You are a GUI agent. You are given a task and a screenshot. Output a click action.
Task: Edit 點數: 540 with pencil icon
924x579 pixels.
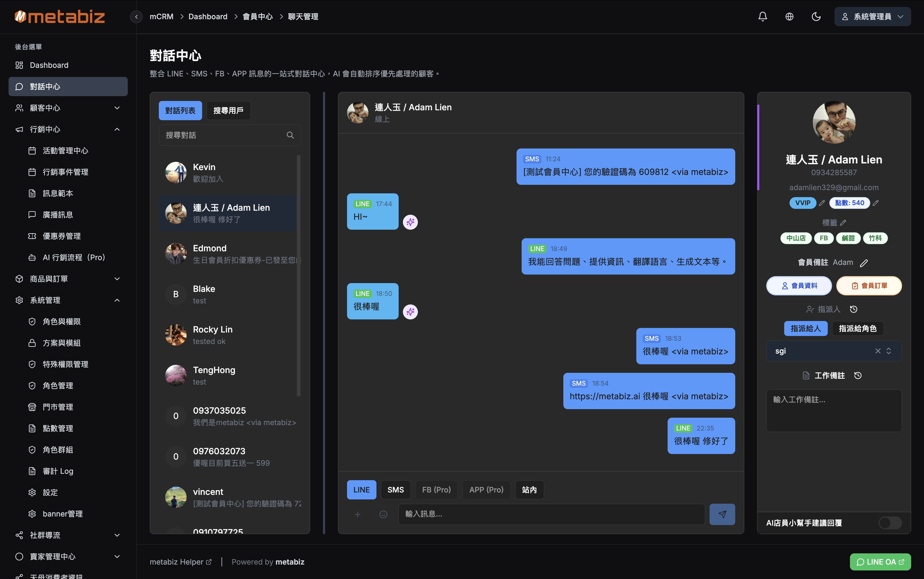click(876, 203)
